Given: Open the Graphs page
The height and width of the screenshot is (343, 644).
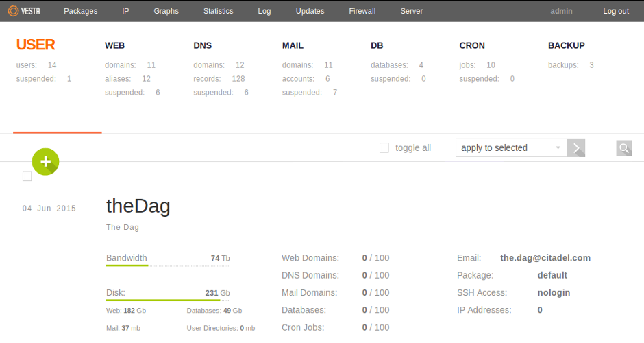Looking at the screenshot, I should [x=166, y=11].
